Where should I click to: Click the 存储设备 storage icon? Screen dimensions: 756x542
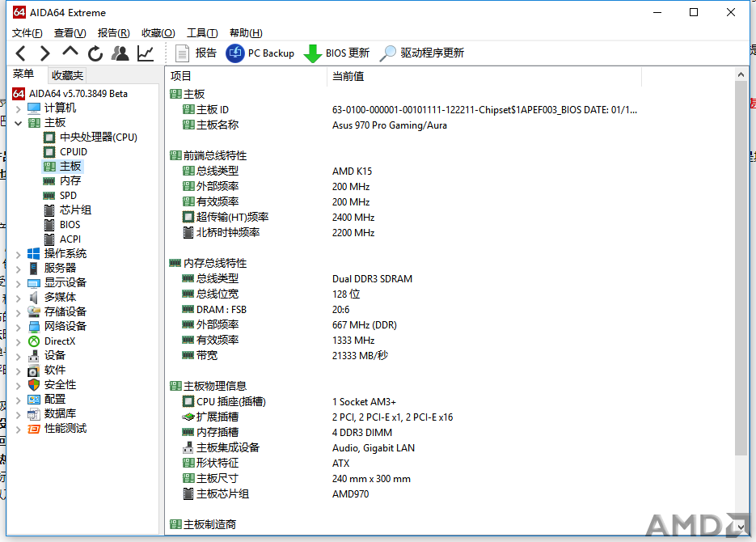click(34, 312)
